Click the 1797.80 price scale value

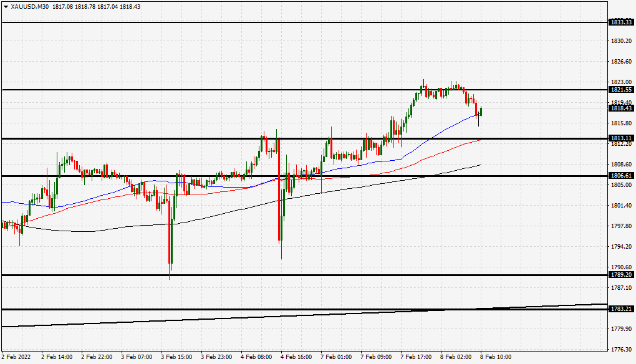(622, 226)
